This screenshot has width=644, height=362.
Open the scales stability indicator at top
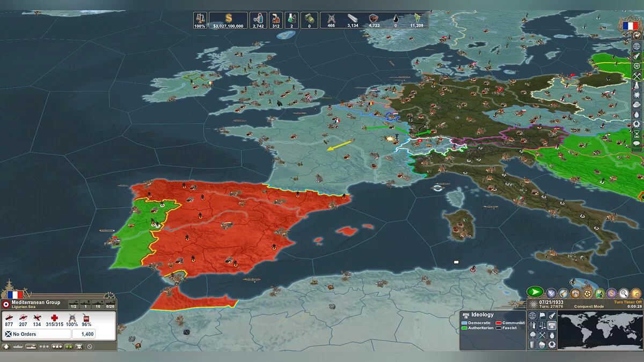pyautogui.click(x=200, y=20)
